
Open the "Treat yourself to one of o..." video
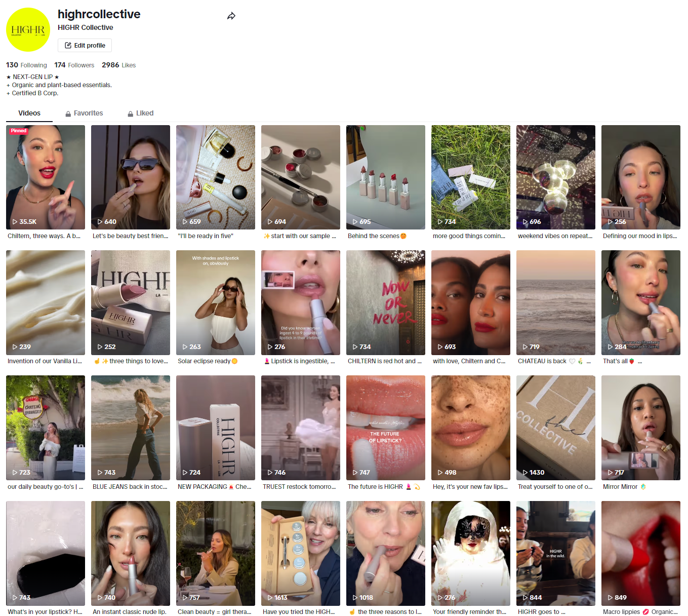(556, 428)
